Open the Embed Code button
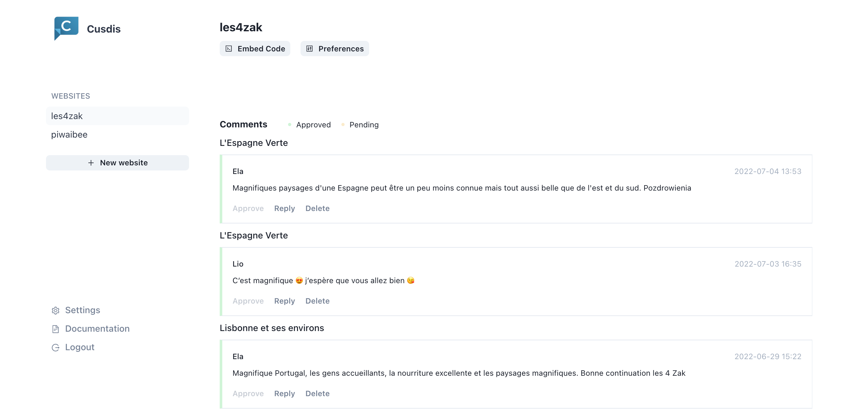Screen dimensions: 868x415 coord(255,49)
